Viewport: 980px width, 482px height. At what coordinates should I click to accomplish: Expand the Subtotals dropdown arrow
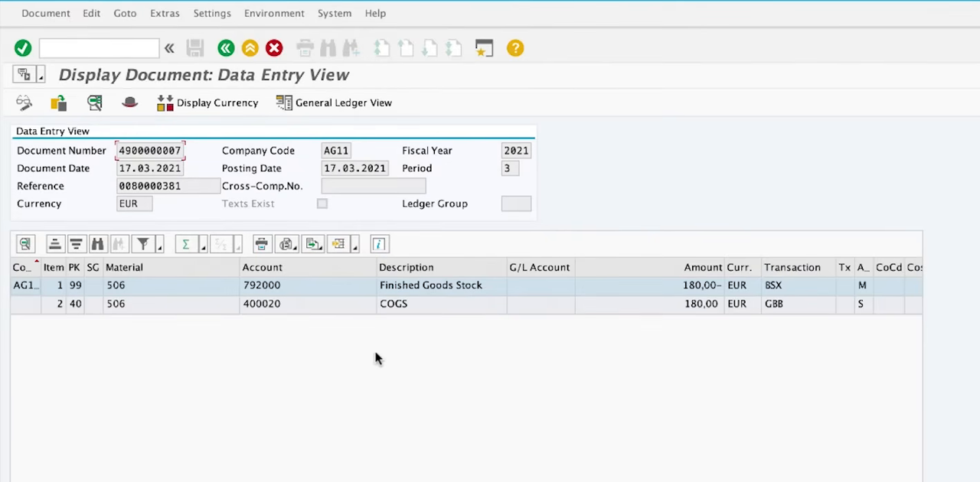238,245
